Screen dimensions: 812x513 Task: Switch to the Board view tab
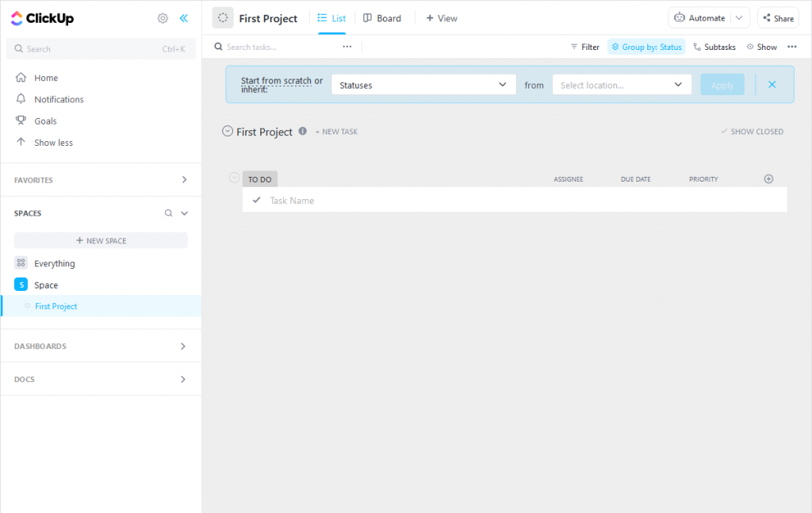coord(382,18)
